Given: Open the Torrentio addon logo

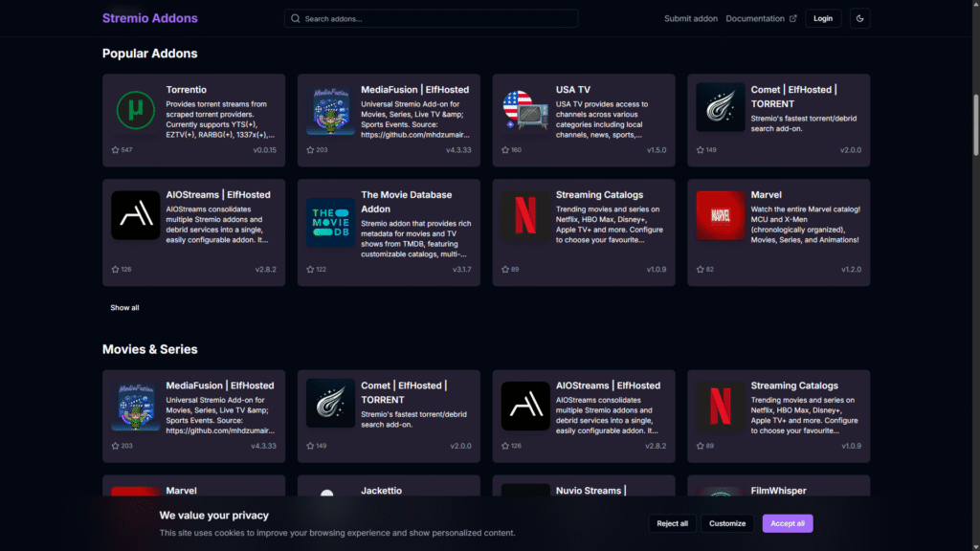Looking at the screenshot, I should (136, 110).
